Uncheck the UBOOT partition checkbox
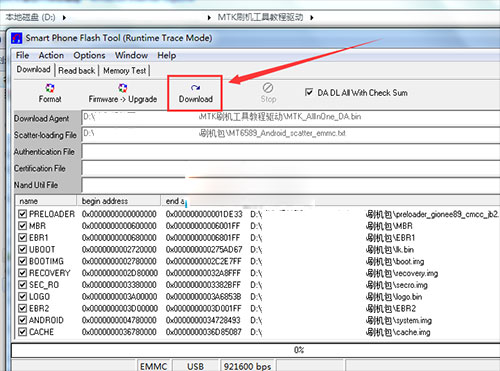 pos(22,249)
